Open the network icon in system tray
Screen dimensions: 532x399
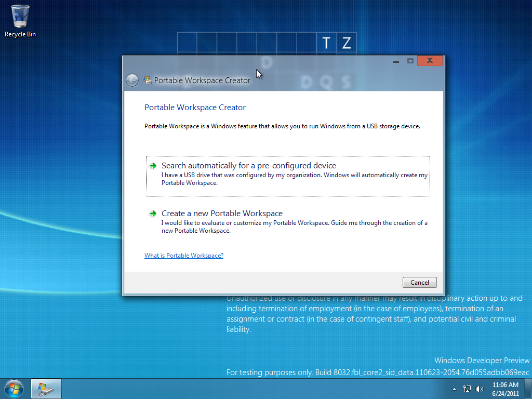click(x=467, y=389)
